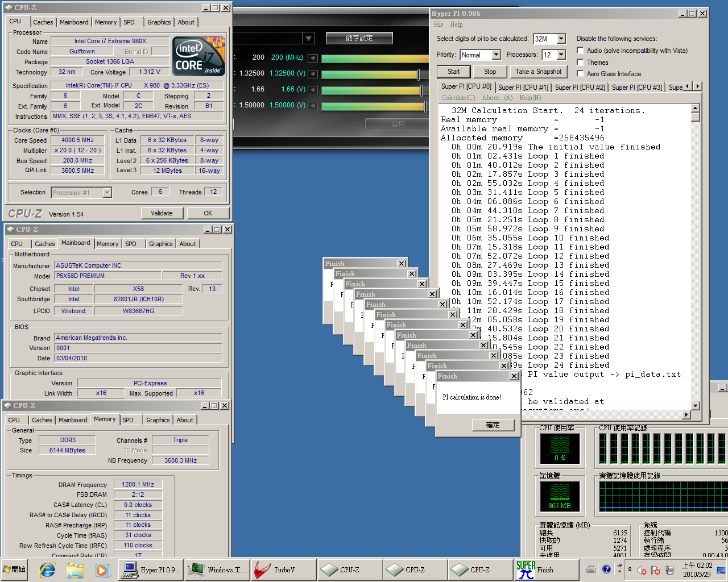Viewport: 728px width, 582px height.
Task: Open the File menu in Hyper PI
Action: tap(438, 24)
